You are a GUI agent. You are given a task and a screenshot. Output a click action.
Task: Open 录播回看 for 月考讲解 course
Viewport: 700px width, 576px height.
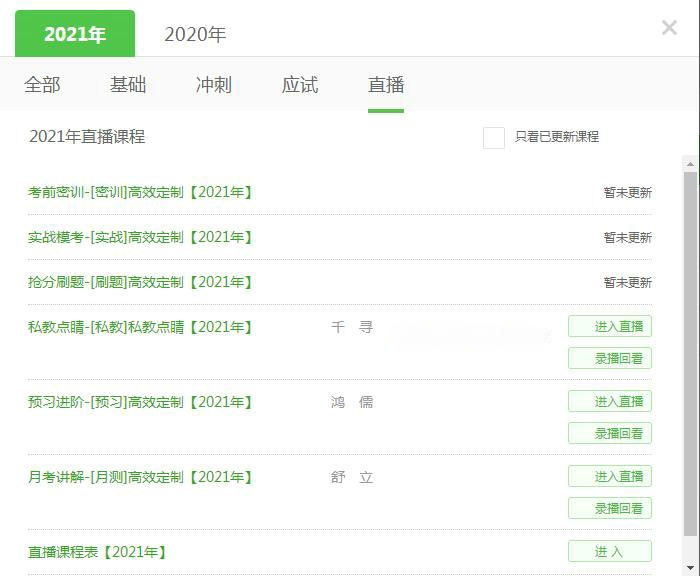point(610,508)
